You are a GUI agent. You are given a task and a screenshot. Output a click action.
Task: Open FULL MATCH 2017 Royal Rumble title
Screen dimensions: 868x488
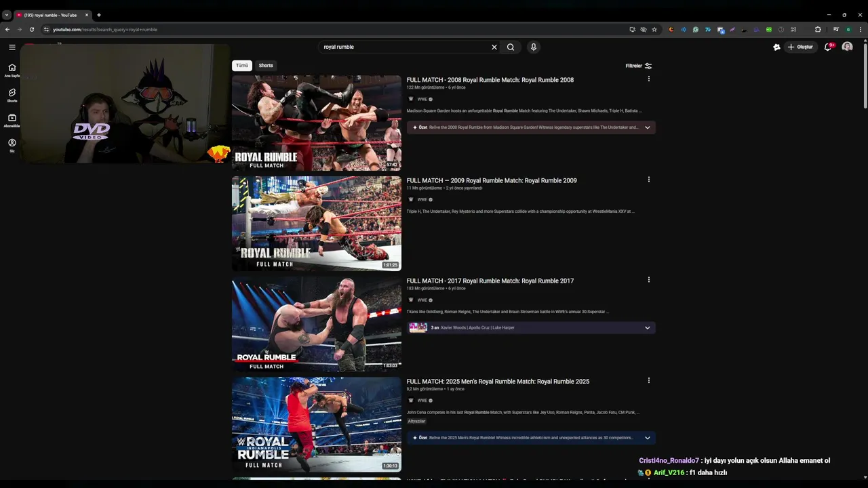(x=490, y=281)
